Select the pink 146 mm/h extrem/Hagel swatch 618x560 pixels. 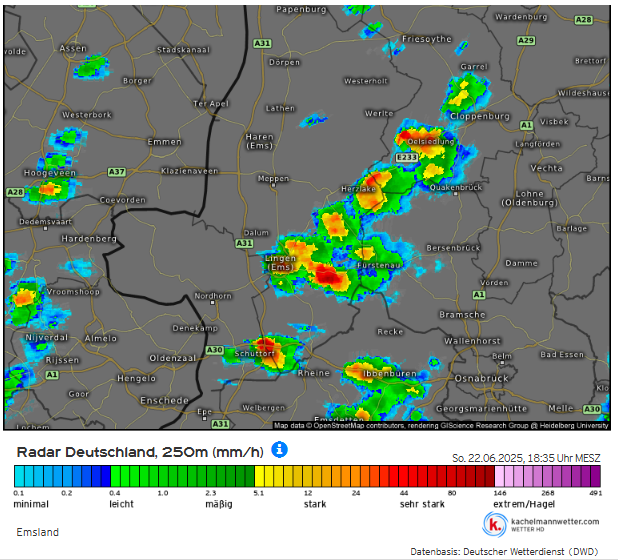tap(500, 476)
